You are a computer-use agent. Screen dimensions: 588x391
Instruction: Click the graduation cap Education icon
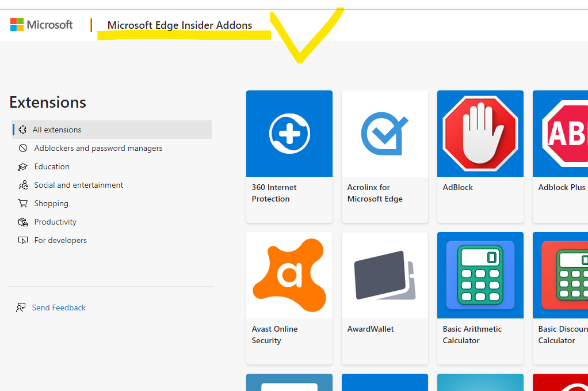point(23,166)
